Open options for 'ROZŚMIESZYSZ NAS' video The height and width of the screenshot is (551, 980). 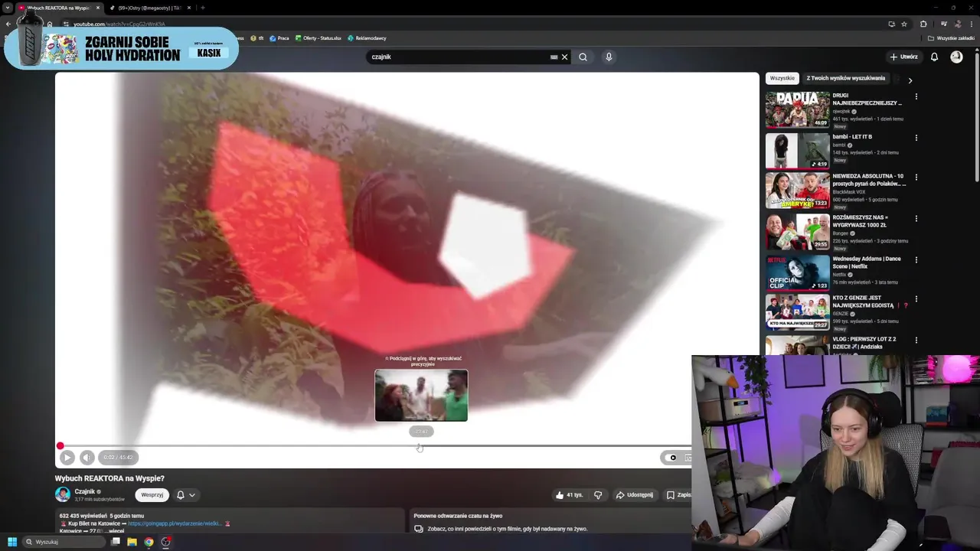click(916, 218)
